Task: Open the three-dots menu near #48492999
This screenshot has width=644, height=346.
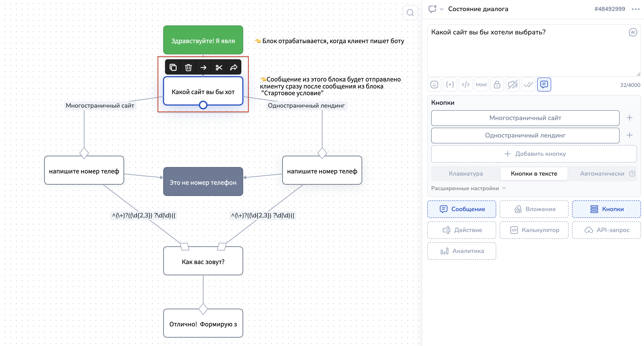Action: [635, 9]
